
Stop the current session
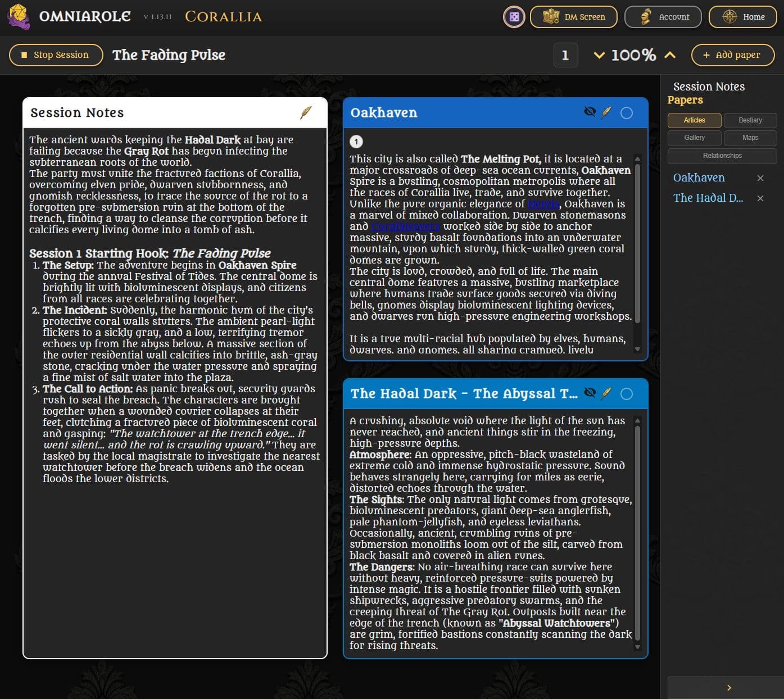pos(56,55)
